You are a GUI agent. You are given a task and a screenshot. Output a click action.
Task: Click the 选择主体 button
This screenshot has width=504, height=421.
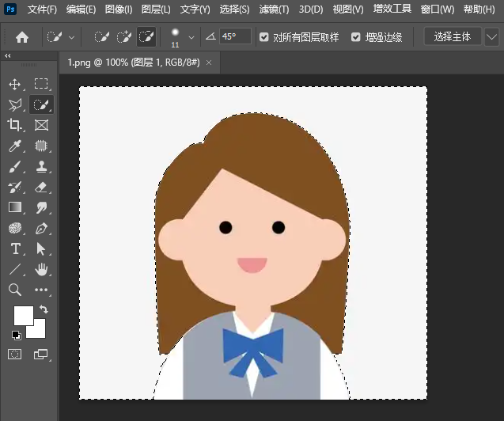click(453, 36)
